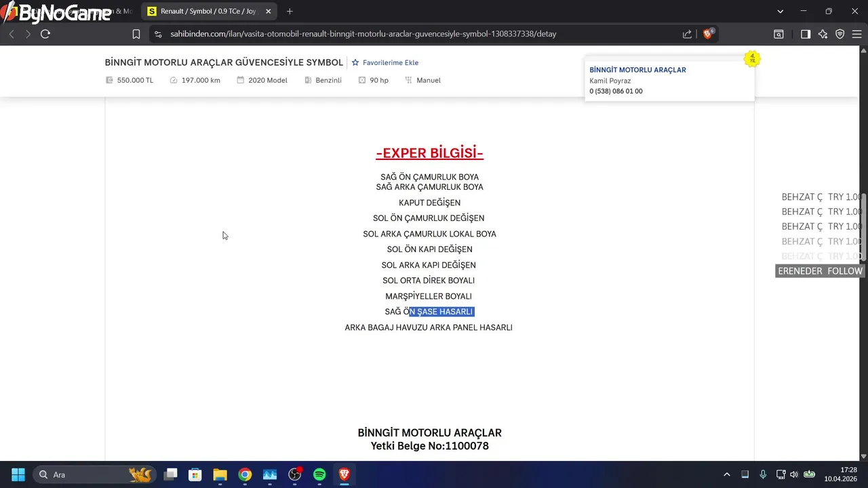Click the taskbar Ara search box
Viewport: 868px width, 488px height.
[x=94, y=474]
